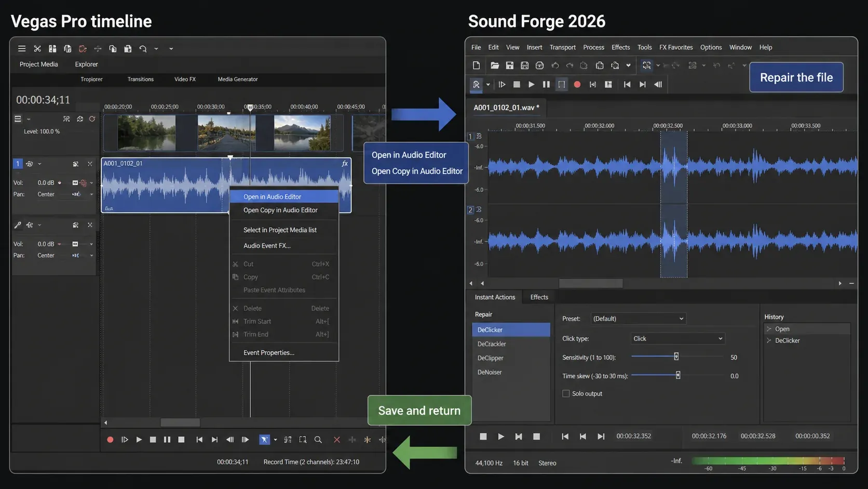This screenshot has width=868, height=489.
Task: Click the Undo arrow icon in Sound Forge toolbar
Action: pyautogui.click(x=555, y=65)
